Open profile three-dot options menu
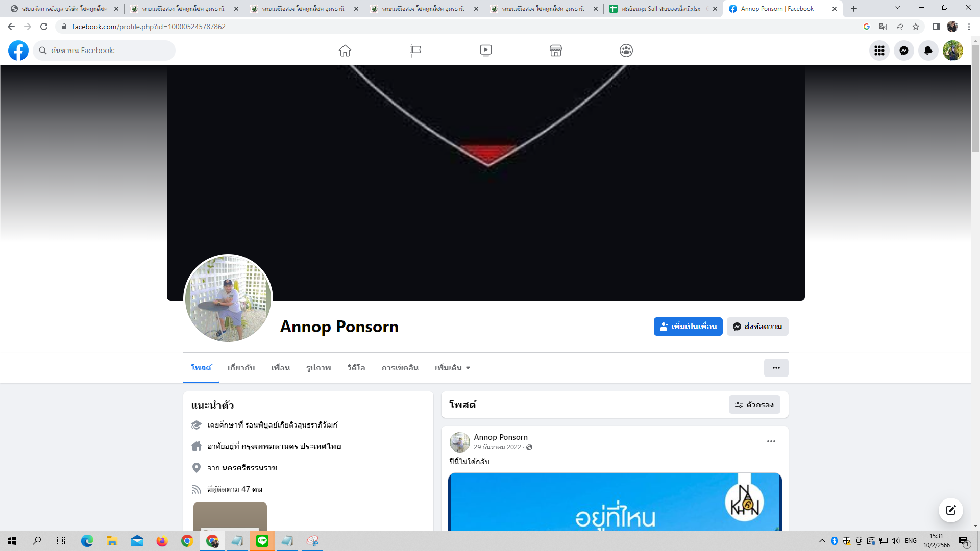980x551 pixels. (776, 368)
